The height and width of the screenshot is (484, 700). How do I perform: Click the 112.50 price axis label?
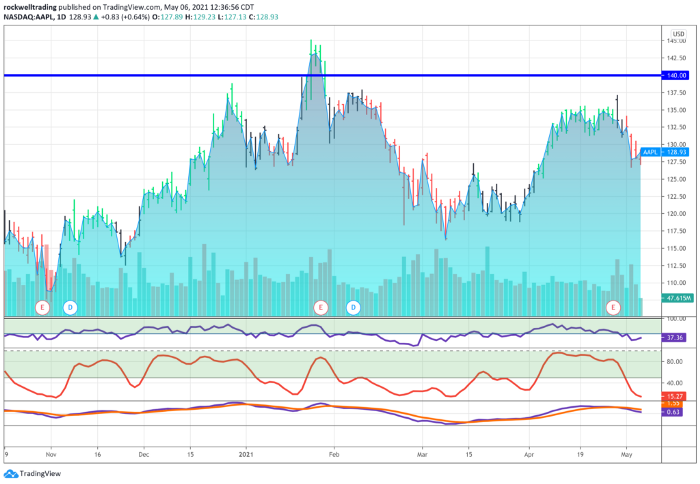pyautogui.click(x=676, y=266)
